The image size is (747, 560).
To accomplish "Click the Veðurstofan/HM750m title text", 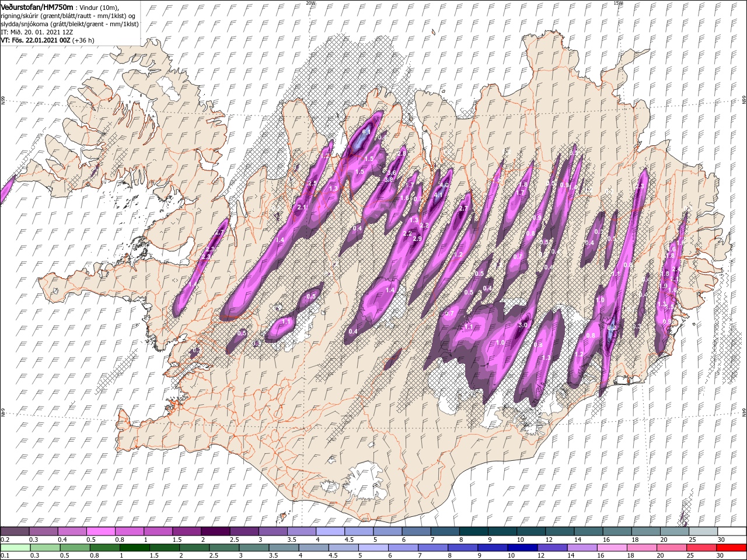I will 37,6.
